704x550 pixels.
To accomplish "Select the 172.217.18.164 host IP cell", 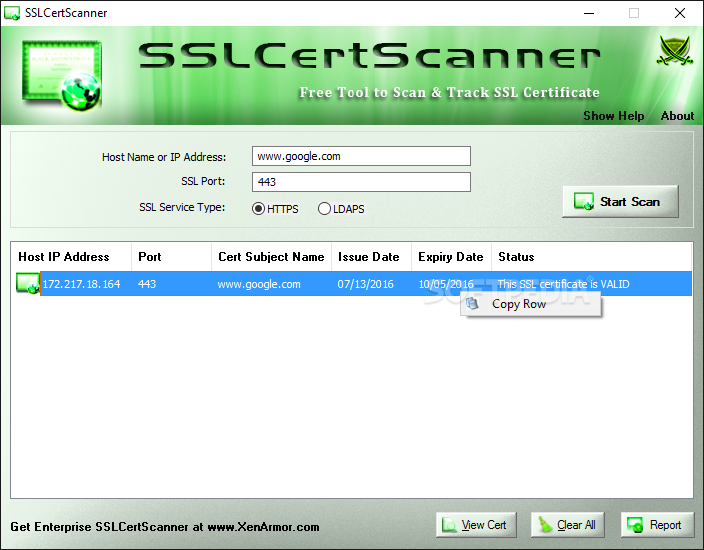I will point(81,284).
